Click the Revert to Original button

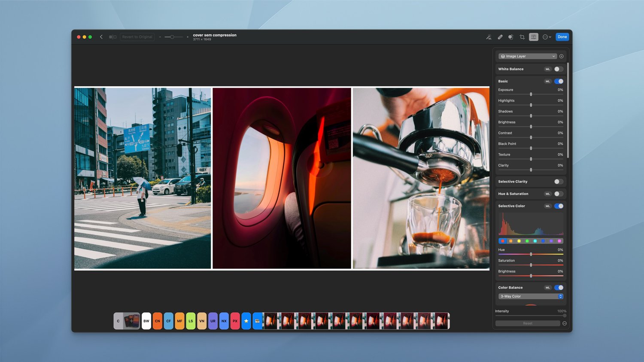pos(137,37)
